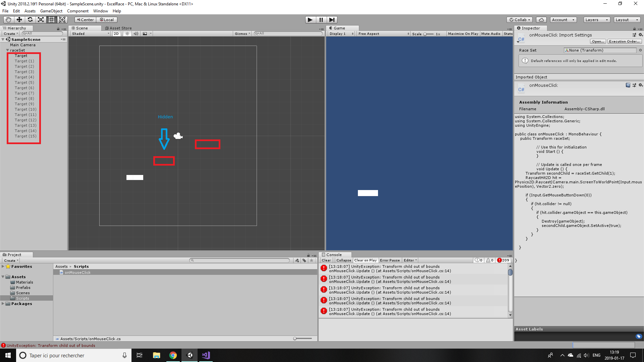Open the Component menu
Viewport: 644px width, 362px height.
click(78, 11)
